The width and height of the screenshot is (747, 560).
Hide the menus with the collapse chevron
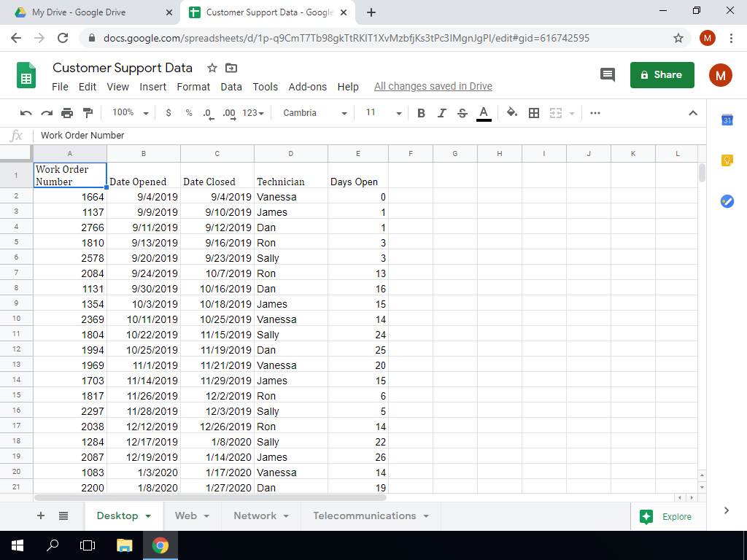(x=693, y=113)
